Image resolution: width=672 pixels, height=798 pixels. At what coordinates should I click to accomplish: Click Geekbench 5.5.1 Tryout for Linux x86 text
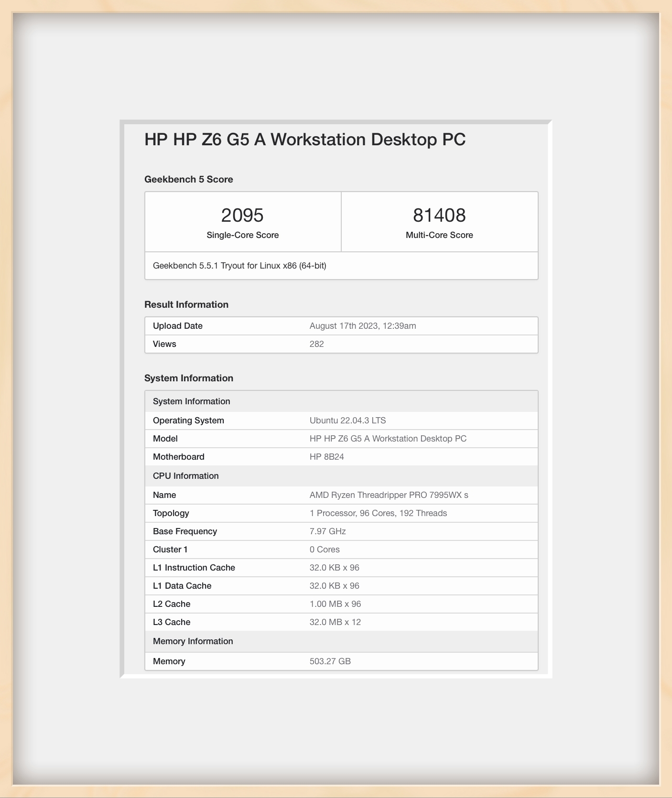pyautogui.click(x=239, y=266)
